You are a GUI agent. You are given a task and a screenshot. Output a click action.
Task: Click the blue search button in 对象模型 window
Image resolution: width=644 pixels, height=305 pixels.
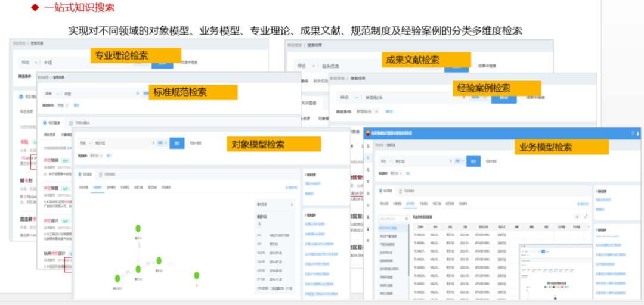click(177, 143)
